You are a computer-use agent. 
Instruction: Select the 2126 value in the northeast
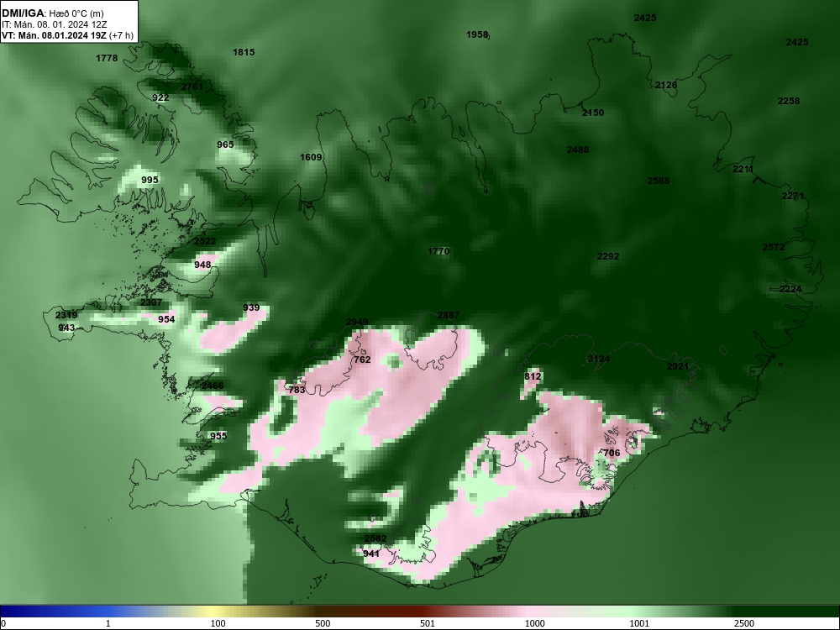click(666, 85)
